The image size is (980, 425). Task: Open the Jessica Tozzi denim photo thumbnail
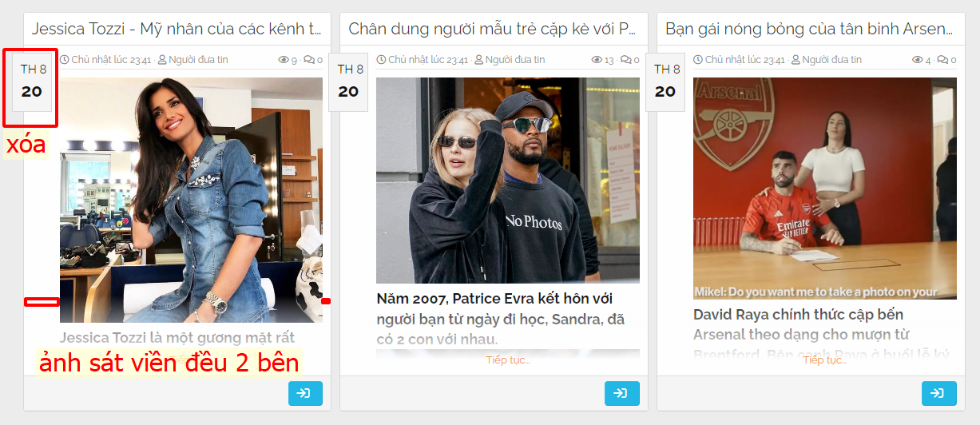click(191, 200)
